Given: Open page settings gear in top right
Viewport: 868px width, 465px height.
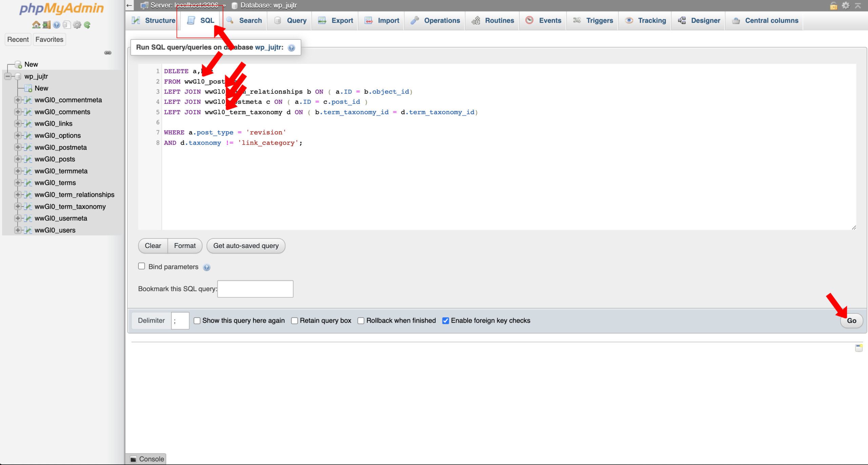Looking at the screenshot, I should [x=846, y=5].
